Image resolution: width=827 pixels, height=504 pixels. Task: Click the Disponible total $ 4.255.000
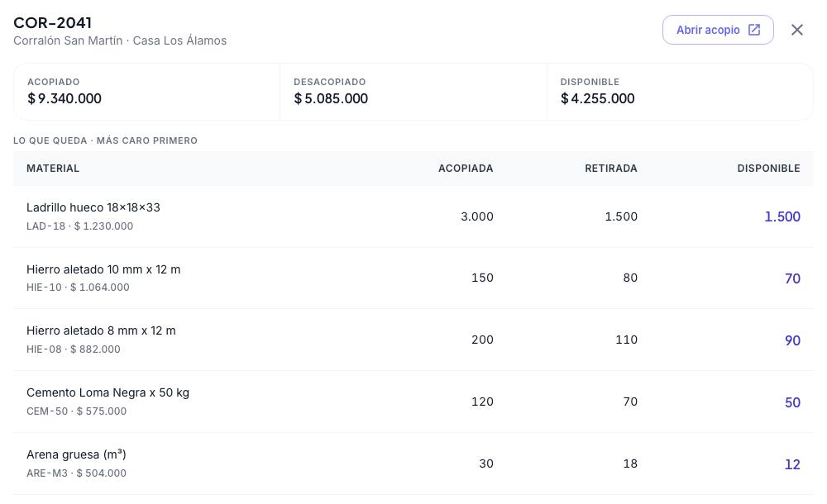tap(598, 98)
